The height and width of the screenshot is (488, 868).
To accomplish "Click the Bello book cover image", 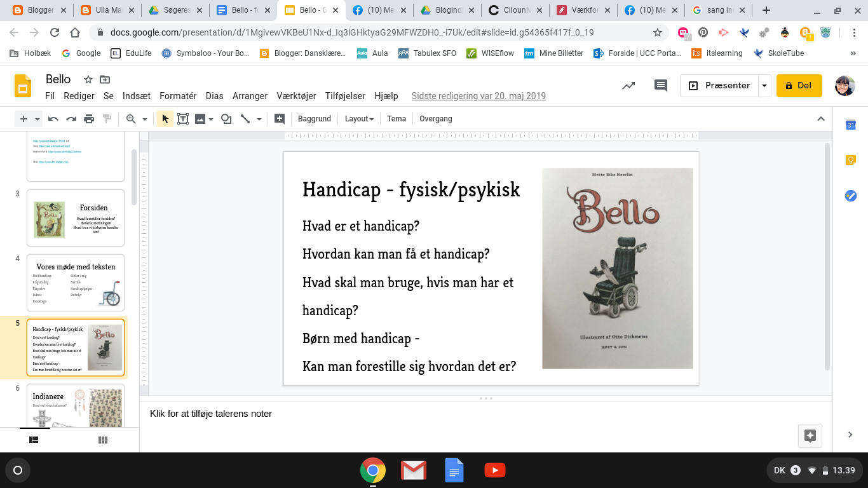I will pyautogui.click(x=617, y=268).
